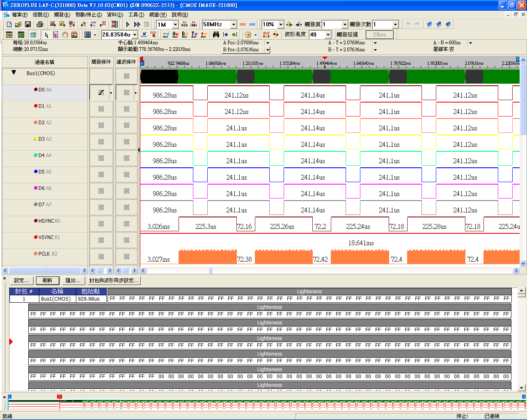Toggle trigger condition box for D2

[x=101, y=126]
